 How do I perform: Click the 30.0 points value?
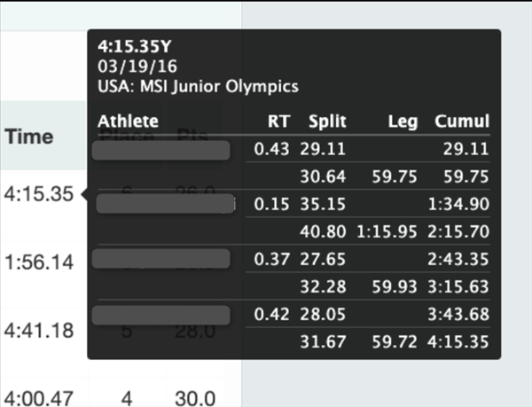point(195,398)
